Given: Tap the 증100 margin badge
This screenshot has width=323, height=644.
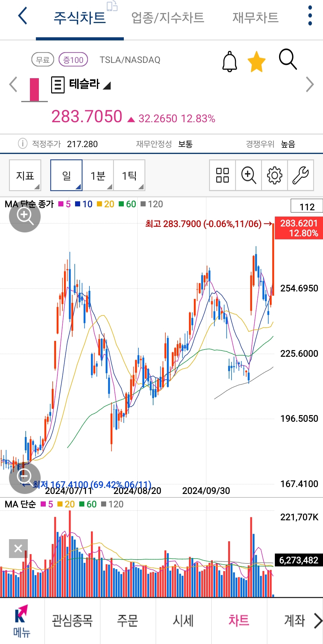Looking at the screenshot, I should pos(73,60).
